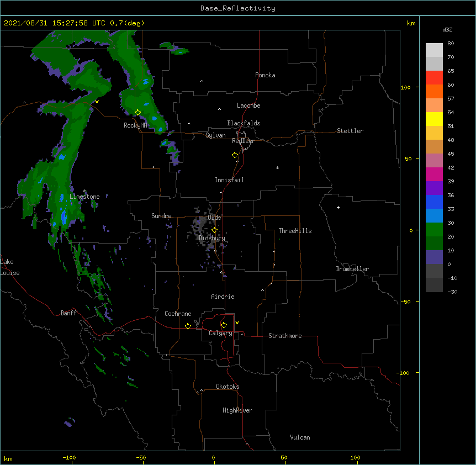Image resolution: width=476 pixels, height=465 pixels.
Task: Click the Strathmore label
Action: click(x=285, y=336)
